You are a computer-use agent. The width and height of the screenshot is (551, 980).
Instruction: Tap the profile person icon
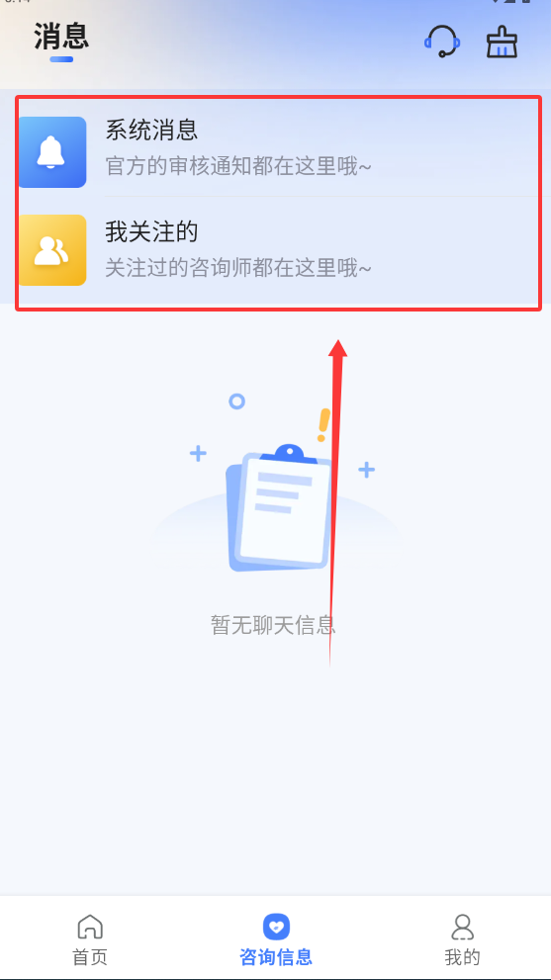[462, 927]
